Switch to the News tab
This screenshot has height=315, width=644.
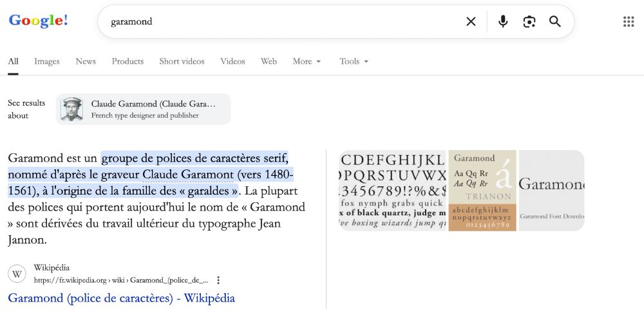[x=86, y=61]
